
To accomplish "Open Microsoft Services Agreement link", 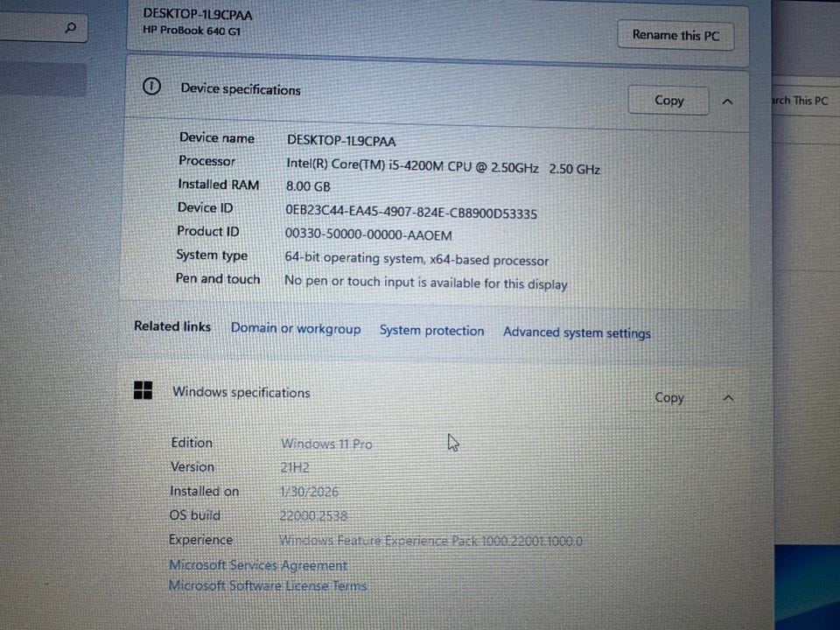I will pos(258,565).
